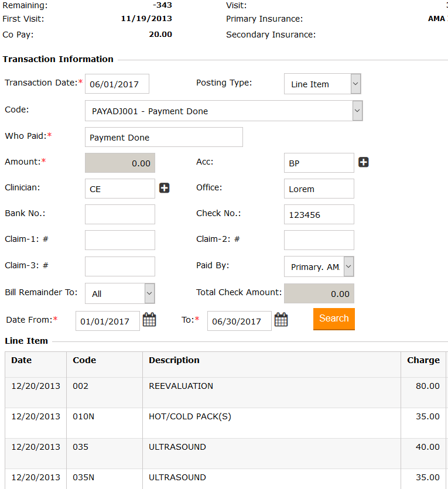Open the To date calendar picker
Image resolution: width=448 pixels, height=489 pixels.
point(282,320)
